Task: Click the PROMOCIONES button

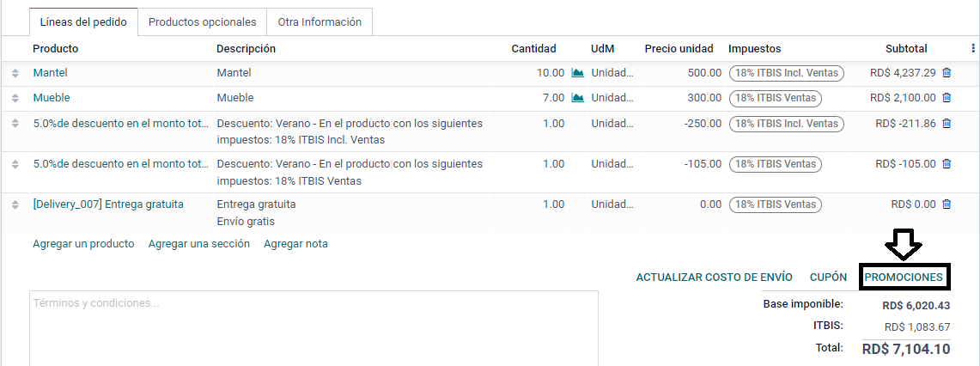Action: tap(904, 278)
